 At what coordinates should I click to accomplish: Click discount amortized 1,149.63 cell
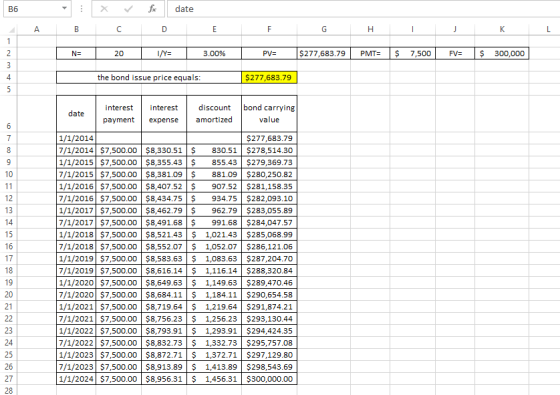tap(214, 282)
